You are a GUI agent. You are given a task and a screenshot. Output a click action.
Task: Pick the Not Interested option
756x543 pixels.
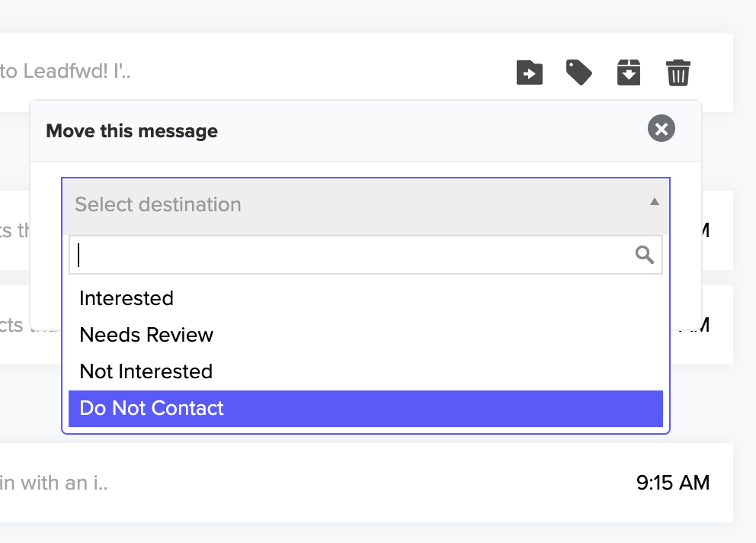click(146, 371)
